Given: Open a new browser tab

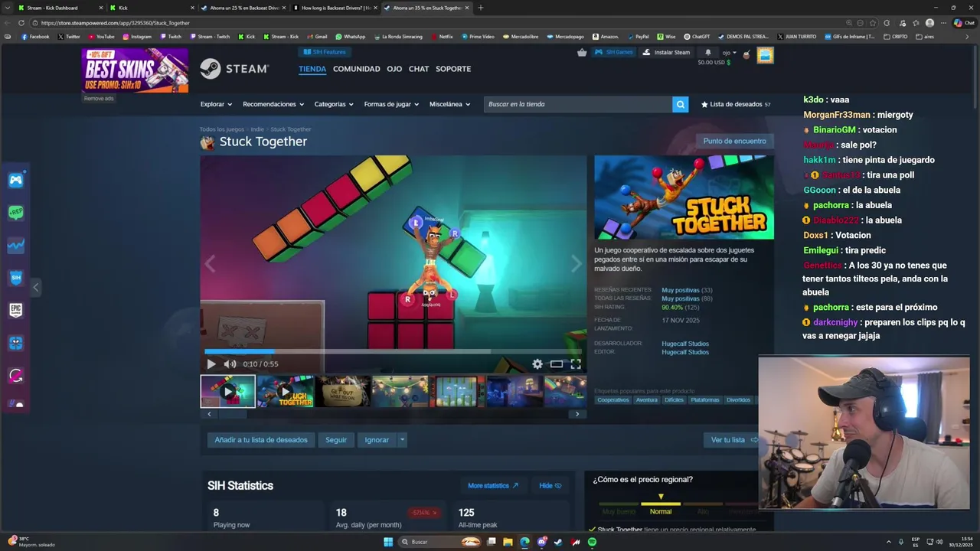Looking at the screenshot, I should click(480, 8).
